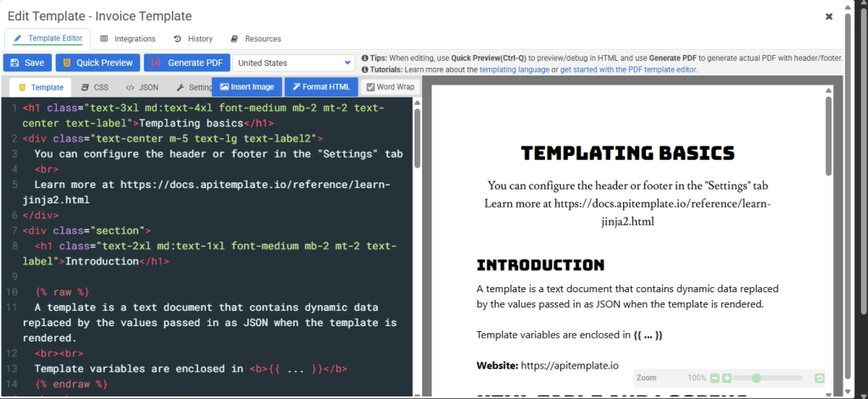The width and height of the screenshot is (868, 399).
Task: Open the Settings tab with wrench icon
Action: click(195, 87)
